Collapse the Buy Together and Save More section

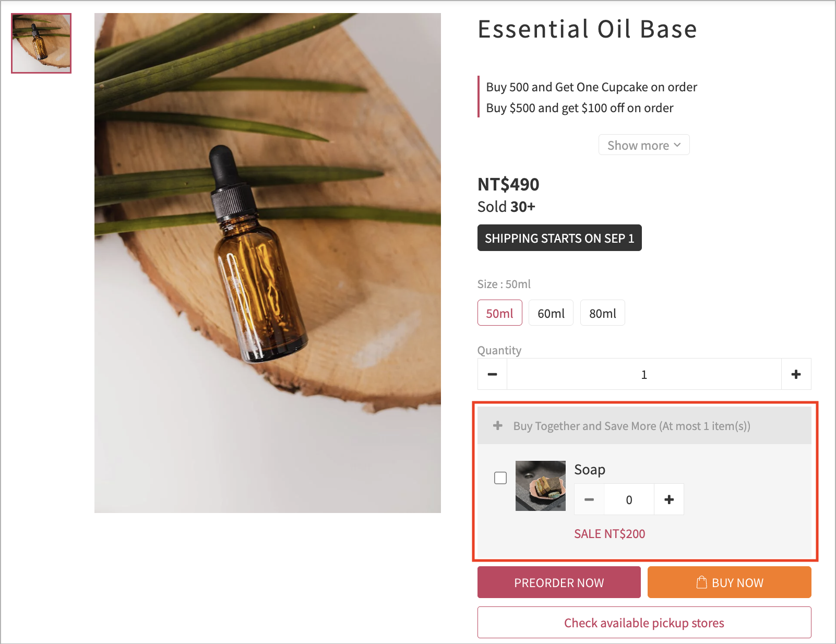(644, 426)
